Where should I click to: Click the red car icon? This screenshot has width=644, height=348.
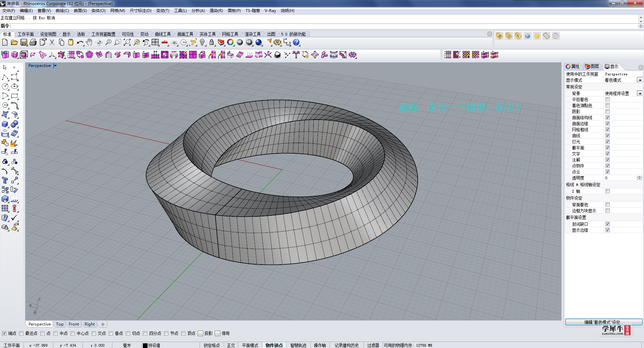pos(165,43)
